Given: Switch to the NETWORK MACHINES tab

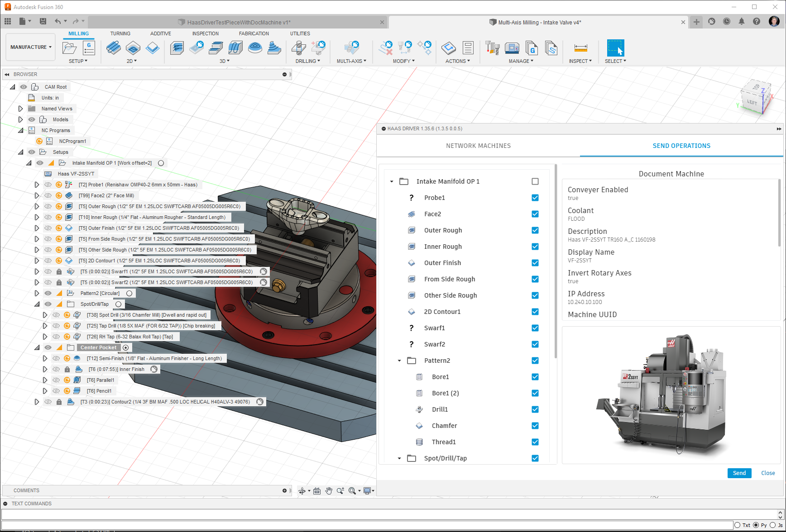Looking at the screenshot, I should coord(478,146).
